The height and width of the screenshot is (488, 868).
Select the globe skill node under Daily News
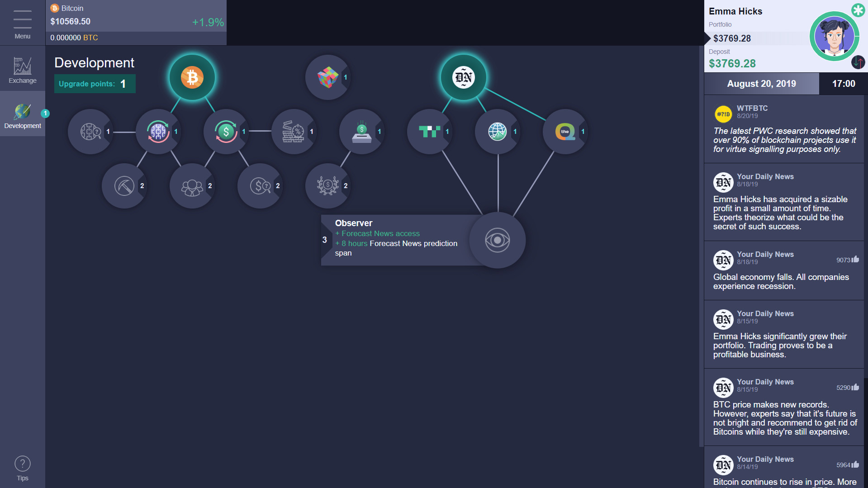[x=497, y=132]
